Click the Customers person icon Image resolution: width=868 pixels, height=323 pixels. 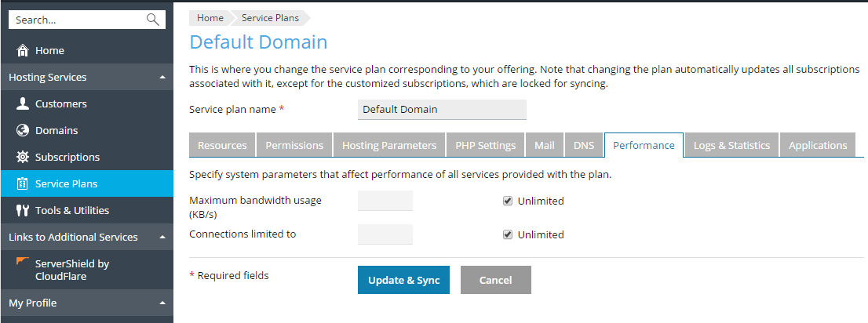click(23, 104)
